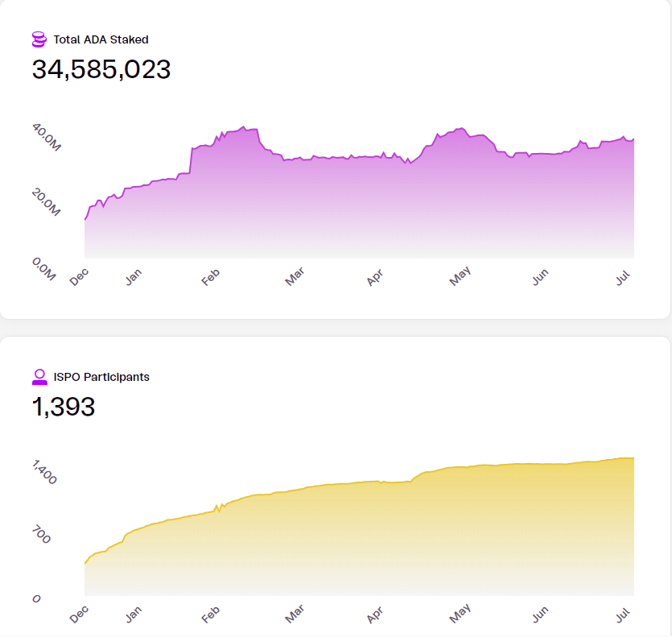Click the stacked coins icon beside Total ADA Staked
Viewport: 672px width, 637px height.
click(39, 39)
